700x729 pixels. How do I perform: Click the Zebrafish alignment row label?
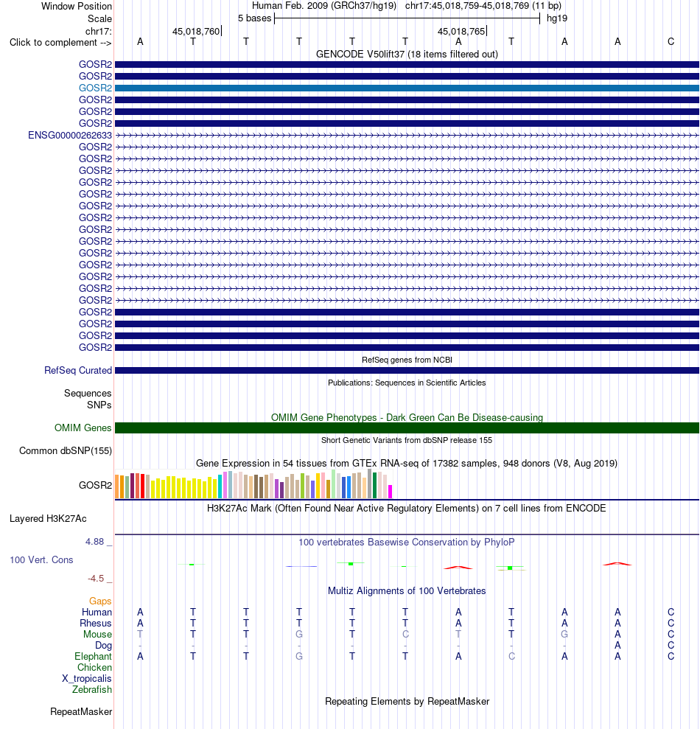(92, 689)
